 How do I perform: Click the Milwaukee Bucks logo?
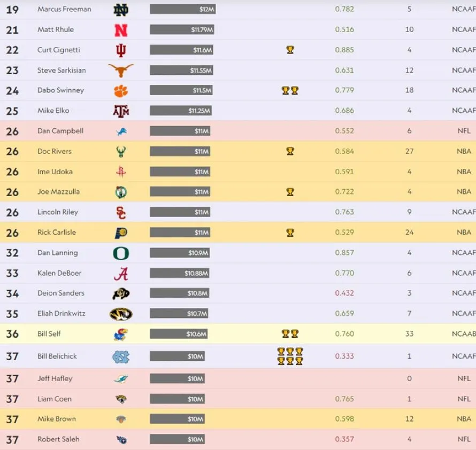121,152
